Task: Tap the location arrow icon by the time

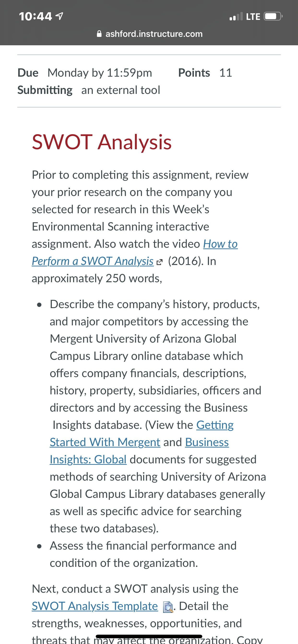Action: pos(59,16)
